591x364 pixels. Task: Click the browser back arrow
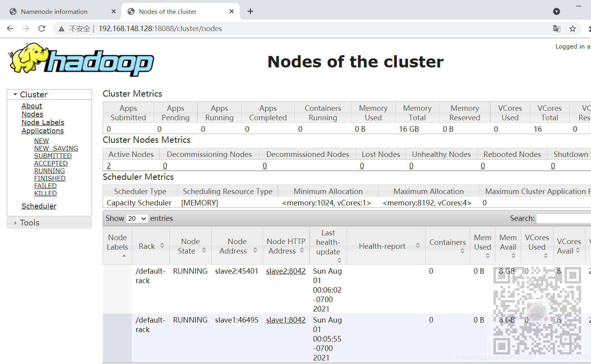click(10, 28)
